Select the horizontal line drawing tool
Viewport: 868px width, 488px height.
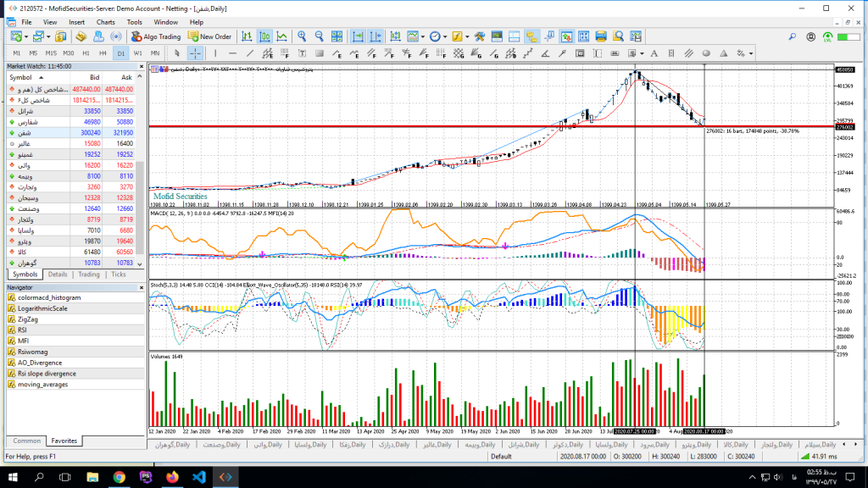click(x=233, y=53)
